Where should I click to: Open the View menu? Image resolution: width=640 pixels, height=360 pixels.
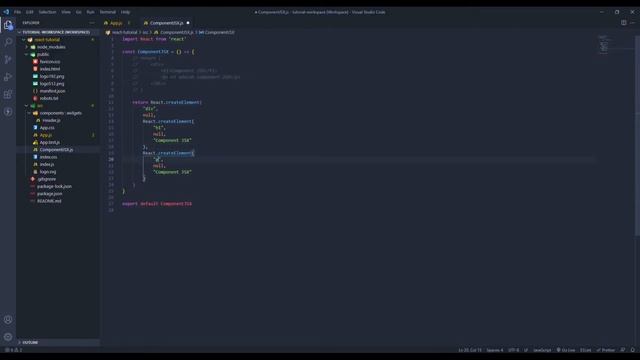coord(66,12)
